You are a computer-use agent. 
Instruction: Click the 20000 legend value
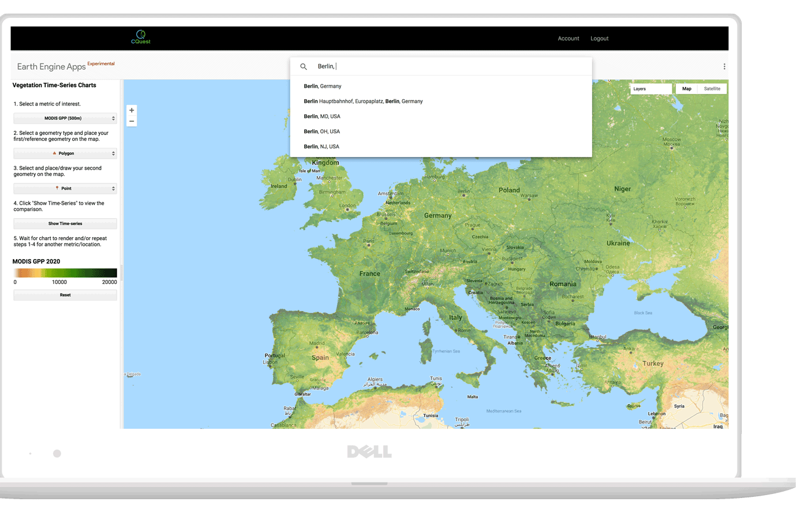click(110, 282)
